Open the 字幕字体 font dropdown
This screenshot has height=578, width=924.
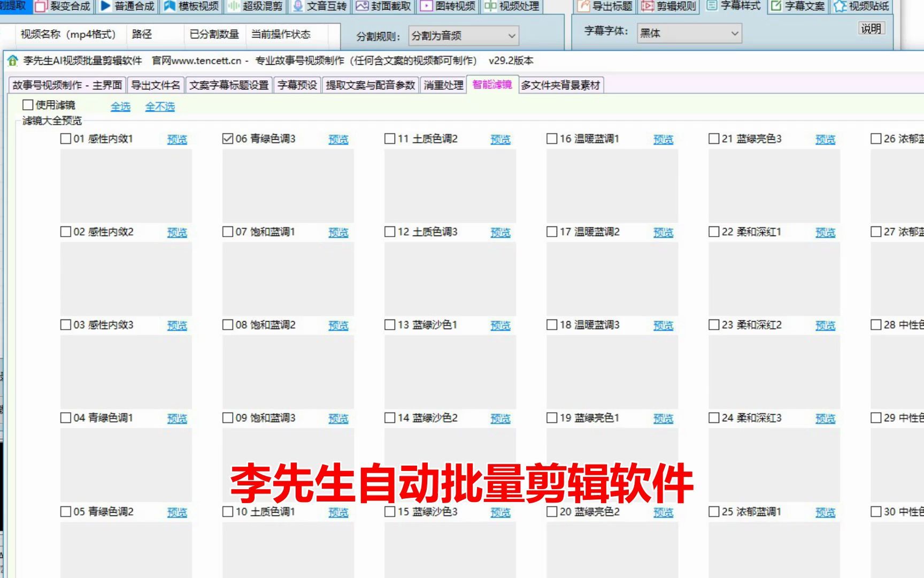pyautogui.click(x=689, y=33)
